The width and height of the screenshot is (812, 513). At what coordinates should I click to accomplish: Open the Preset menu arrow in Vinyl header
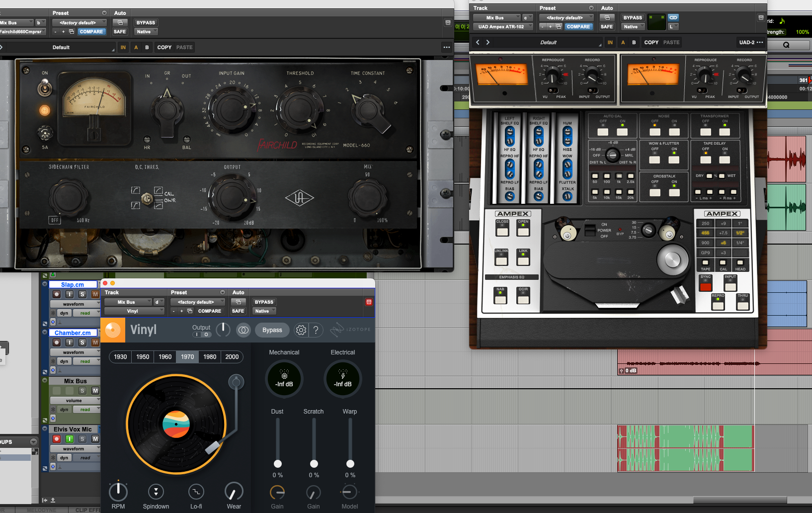(x=223, y=292)
